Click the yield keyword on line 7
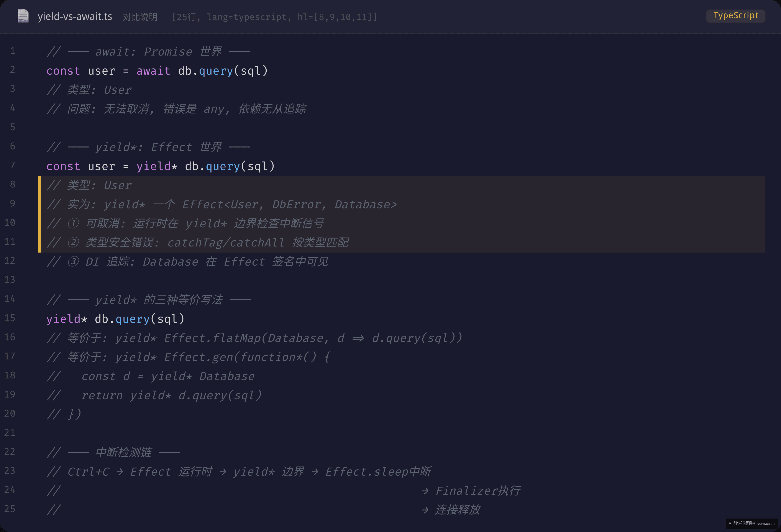Image resolution: width=781 pixels, height=532 pixels. 153,166
